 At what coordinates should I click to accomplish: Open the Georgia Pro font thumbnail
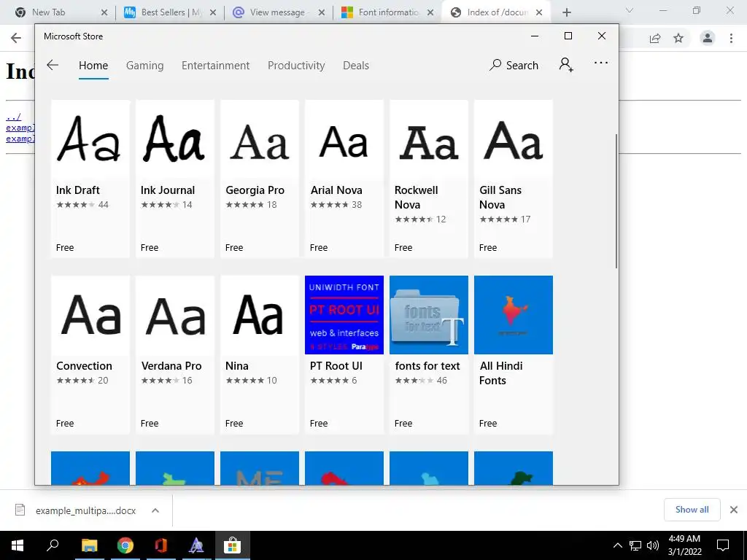(x=260, y=139)
